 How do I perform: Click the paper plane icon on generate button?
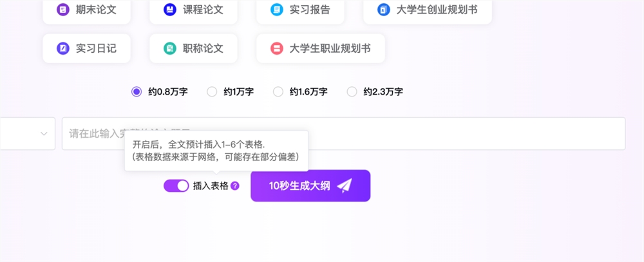click(345, 186)
